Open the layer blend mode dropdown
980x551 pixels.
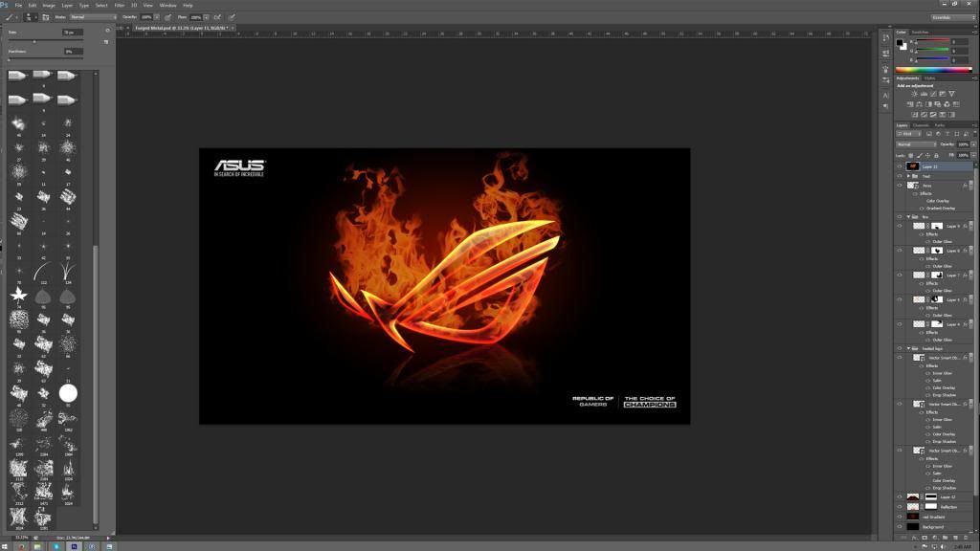click(x=917, y=144)
